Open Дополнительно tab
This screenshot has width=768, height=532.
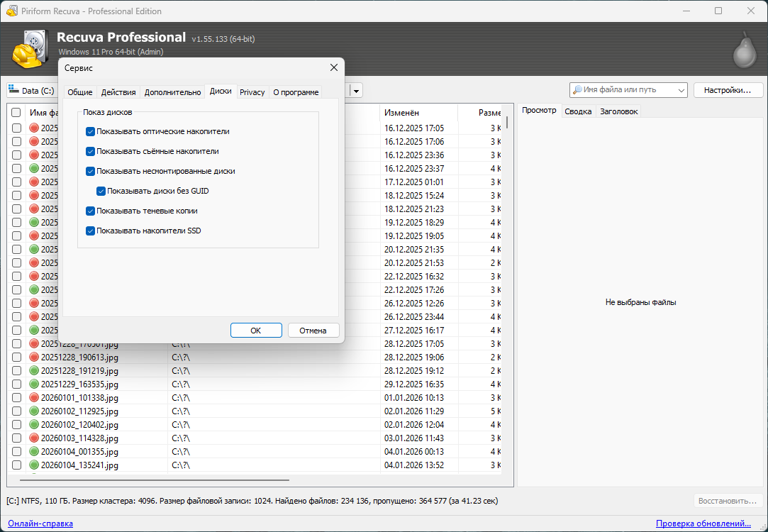pyautogui.click(x=172, y=92)
